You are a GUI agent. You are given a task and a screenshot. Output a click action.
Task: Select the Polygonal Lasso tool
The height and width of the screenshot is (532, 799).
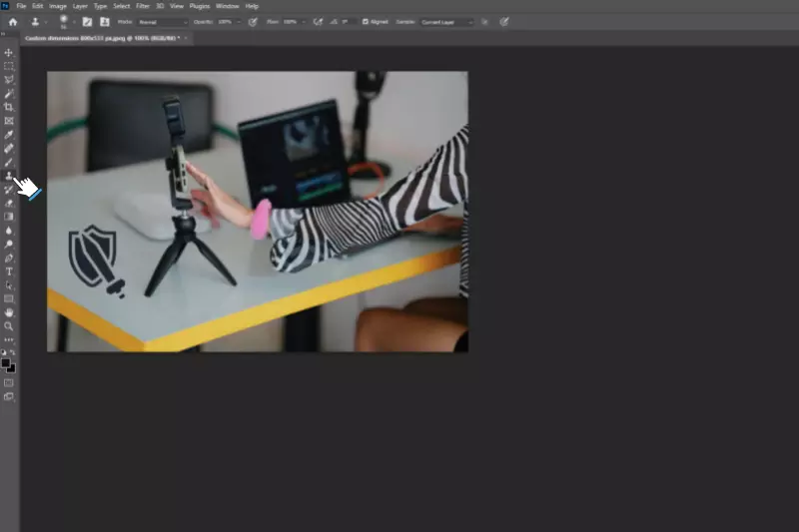(x=9, y=80)
